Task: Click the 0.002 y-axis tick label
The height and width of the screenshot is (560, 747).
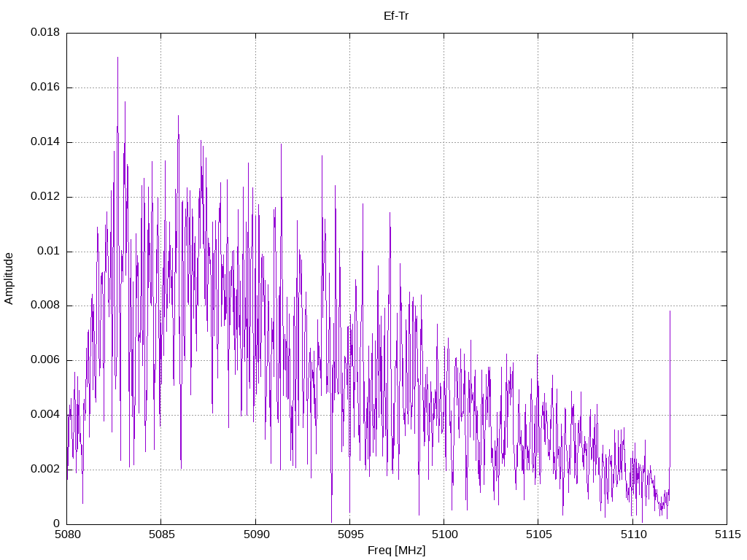Action: click(45, 469)
